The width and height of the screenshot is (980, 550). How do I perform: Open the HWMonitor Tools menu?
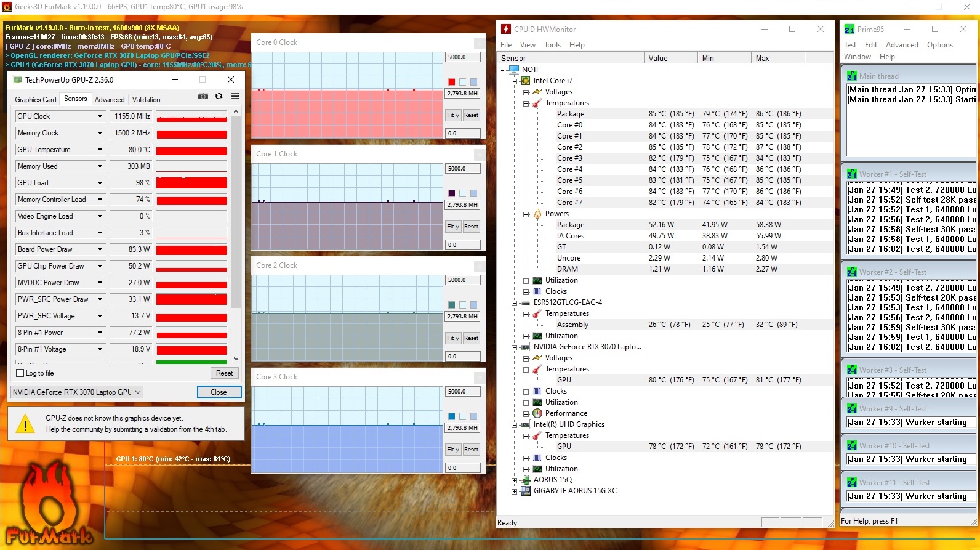[552, 45]
